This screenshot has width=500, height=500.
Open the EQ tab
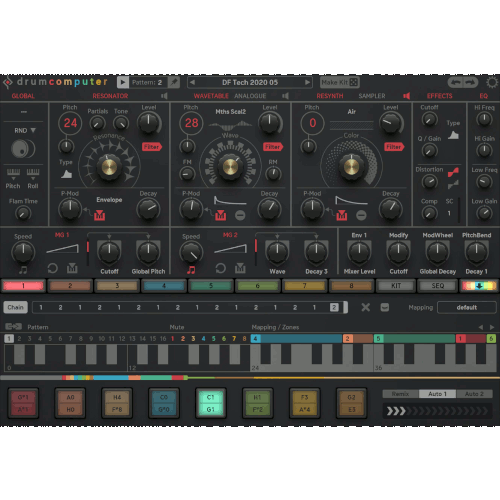point(484,96)
